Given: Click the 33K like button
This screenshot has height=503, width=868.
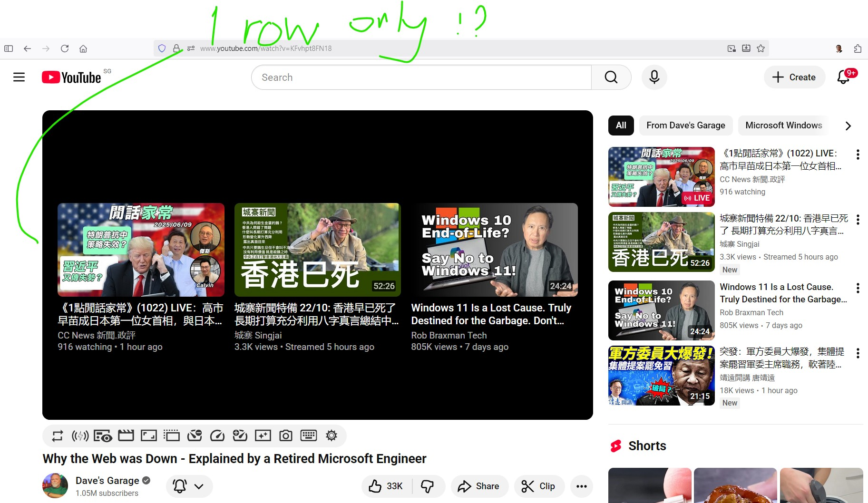Looking at the screenshot, I should click(386, 486).
